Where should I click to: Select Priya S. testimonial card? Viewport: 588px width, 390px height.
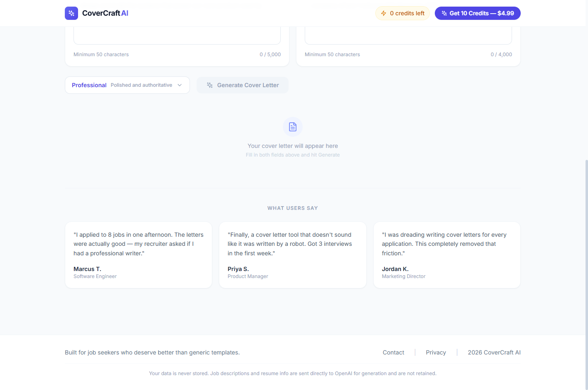coord(292,255)
